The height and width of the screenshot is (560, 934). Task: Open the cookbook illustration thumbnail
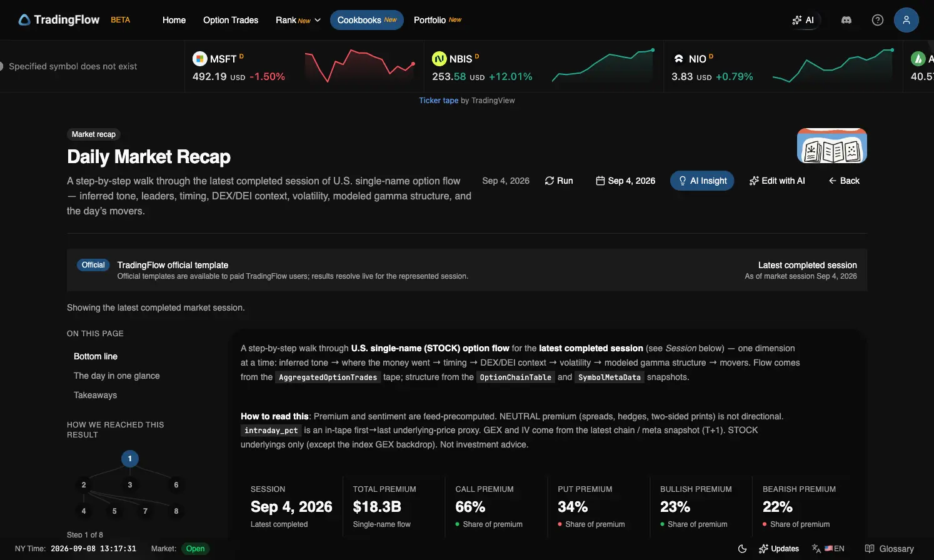point(831,146)
